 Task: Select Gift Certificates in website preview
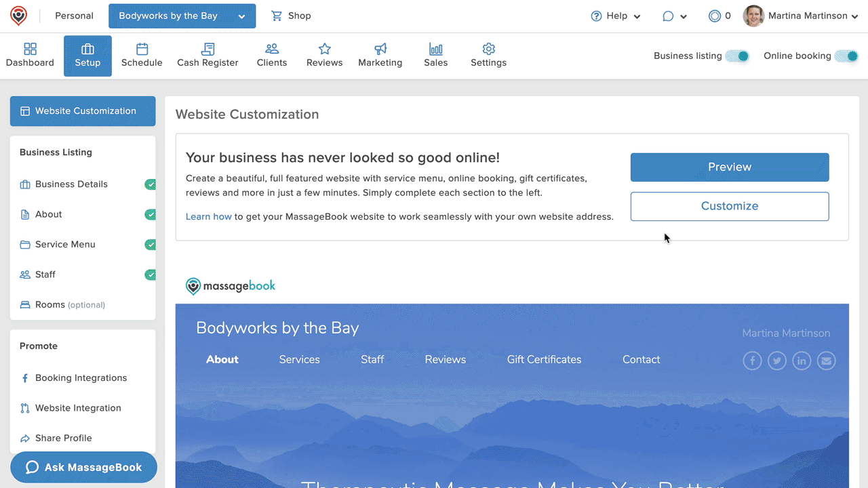pyautogui.click(x=544, y=360)
